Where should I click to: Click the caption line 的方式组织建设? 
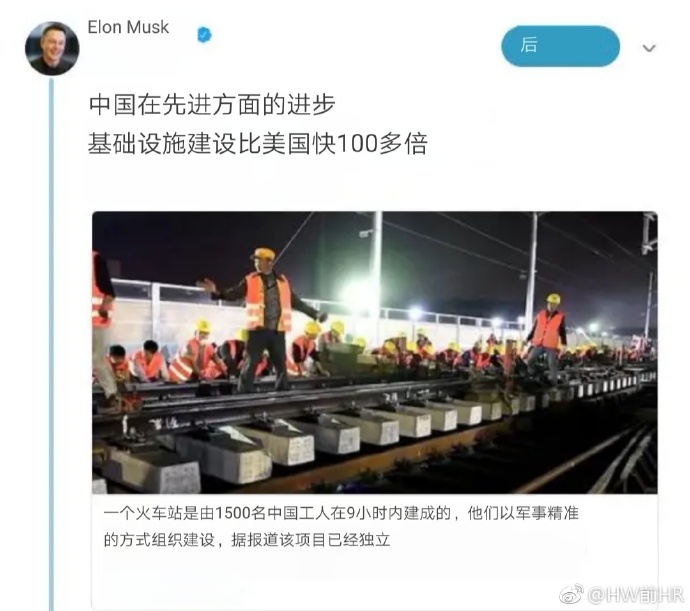pos(247,540)
